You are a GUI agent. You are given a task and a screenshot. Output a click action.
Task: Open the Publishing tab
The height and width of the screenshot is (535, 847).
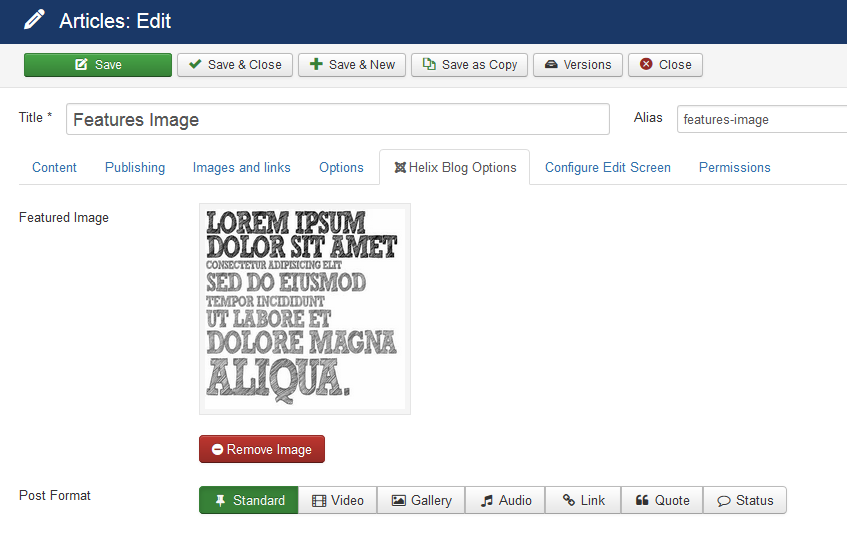pos(135,168)
